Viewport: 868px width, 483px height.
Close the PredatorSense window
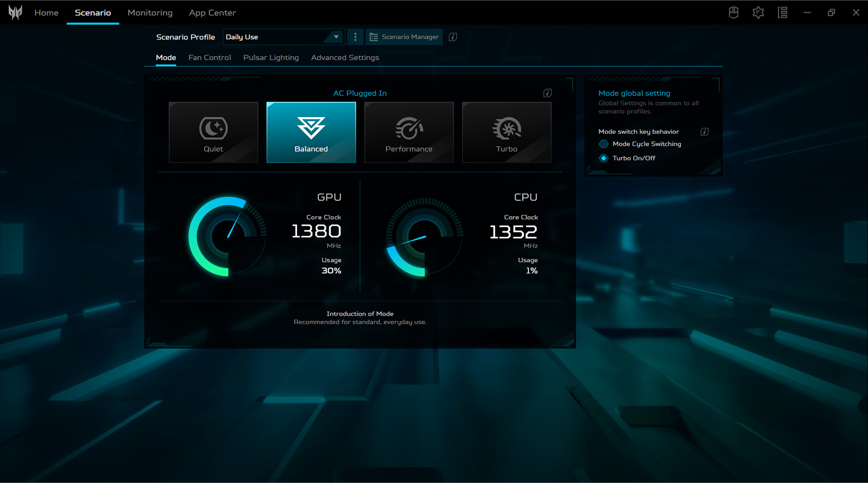tap(856, 13)
